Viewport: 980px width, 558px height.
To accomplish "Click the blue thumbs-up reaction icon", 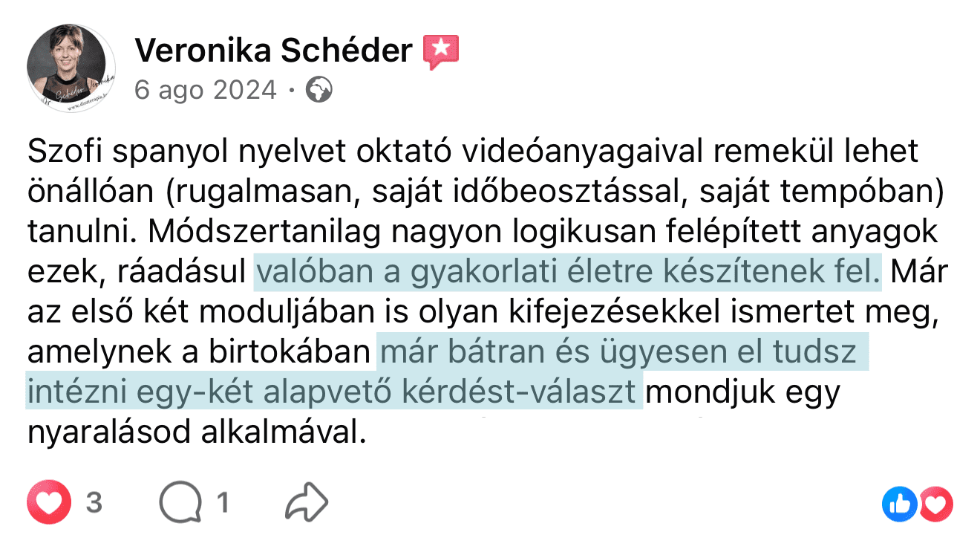I will (899, 505).
